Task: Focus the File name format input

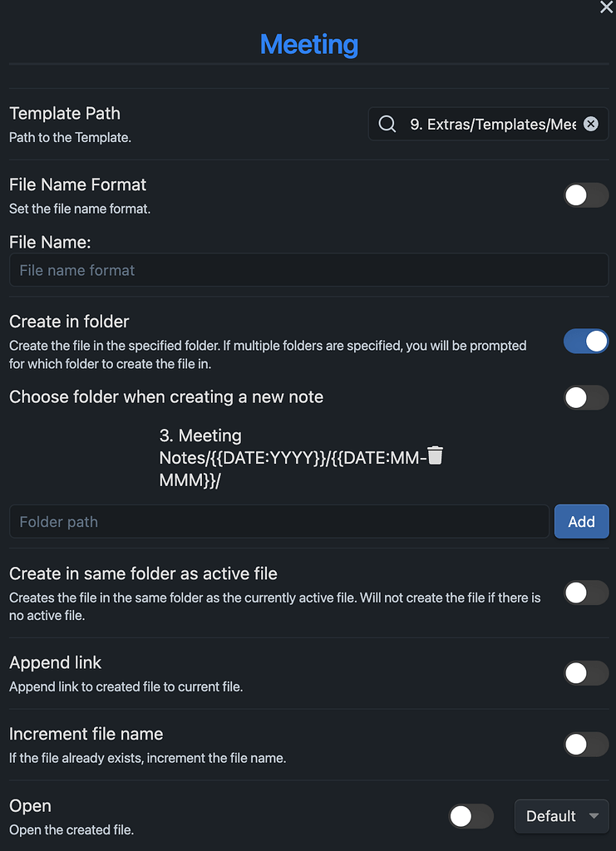Action: 308,270
